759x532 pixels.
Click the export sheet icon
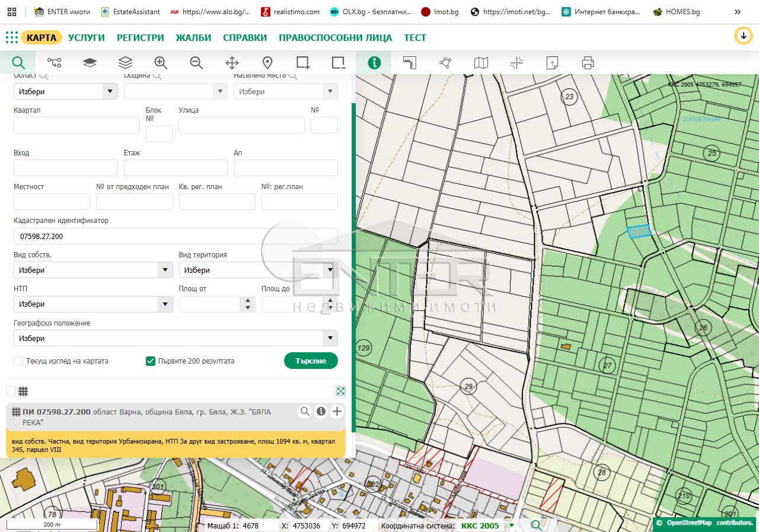[552, 62]
